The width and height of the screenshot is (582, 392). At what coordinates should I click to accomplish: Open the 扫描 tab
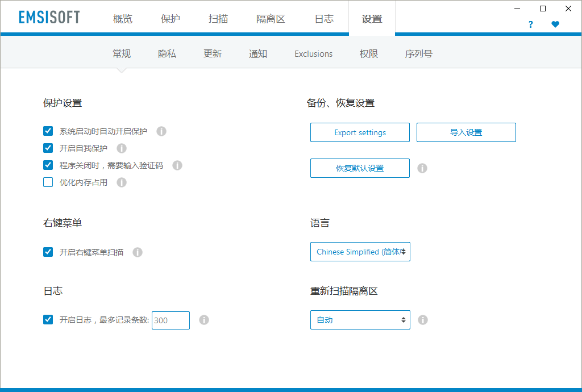point(218,19)
